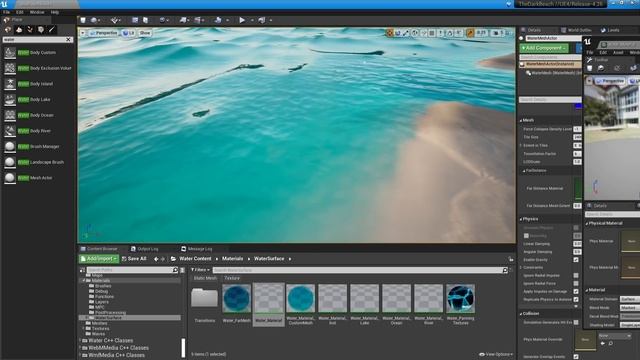The width and height of the screenshot is (640, 360).
Task: Click Materials breadcrumb link
Action: point(232,259)
